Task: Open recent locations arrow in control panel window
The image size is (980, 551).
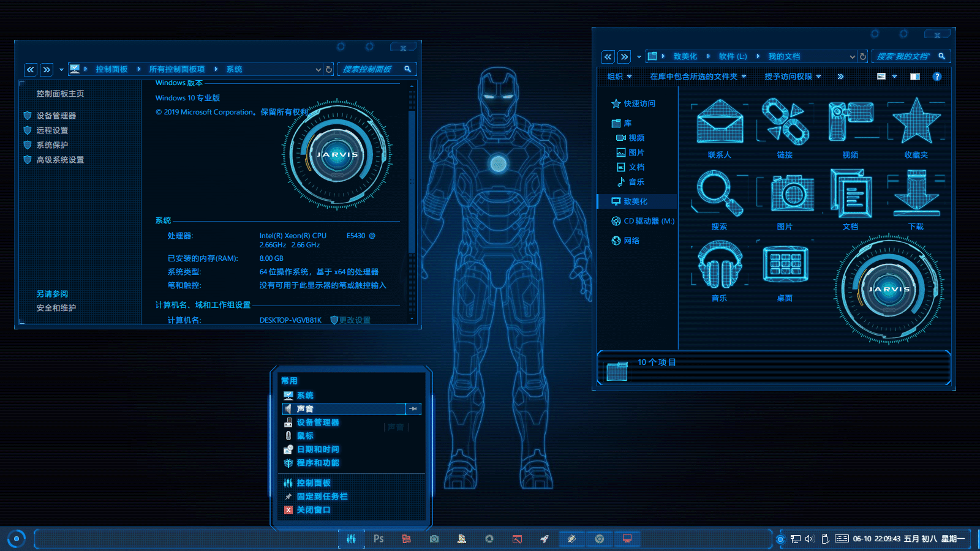Action: (61, 70)
